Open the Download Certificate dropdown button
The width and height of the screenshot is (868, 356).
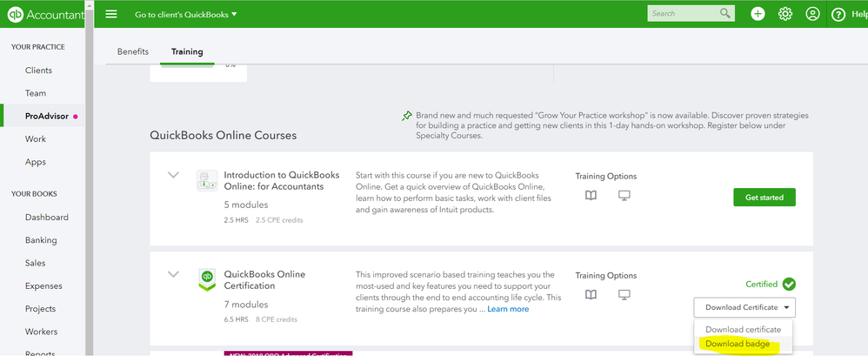pos(744,307)
